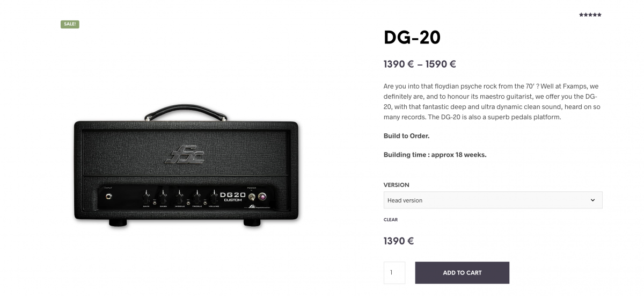This screenshot has height=296, width=644.
Task: Toggle the mini switch between Middle and Treble
Action: 188,203
